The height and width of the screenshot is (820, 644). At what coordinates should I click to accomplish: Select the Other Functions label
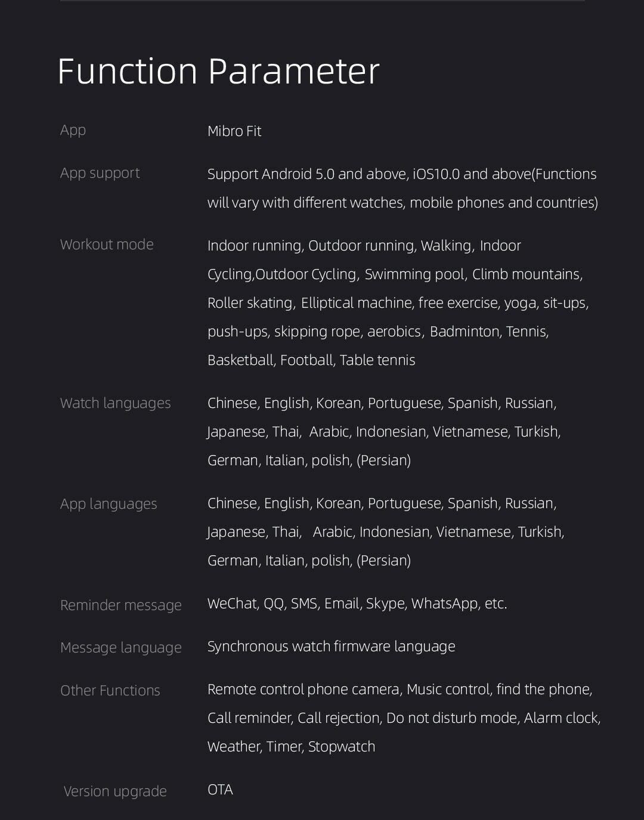[x=110, y=691]
